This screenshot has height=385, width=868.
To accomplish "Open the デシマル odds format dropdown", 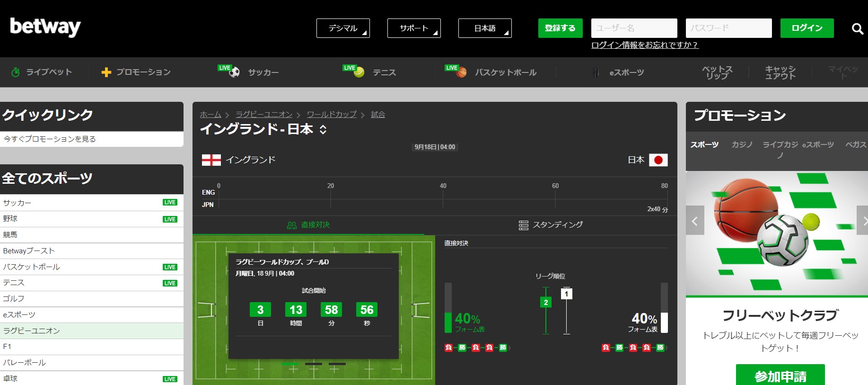I will (343, 28).
